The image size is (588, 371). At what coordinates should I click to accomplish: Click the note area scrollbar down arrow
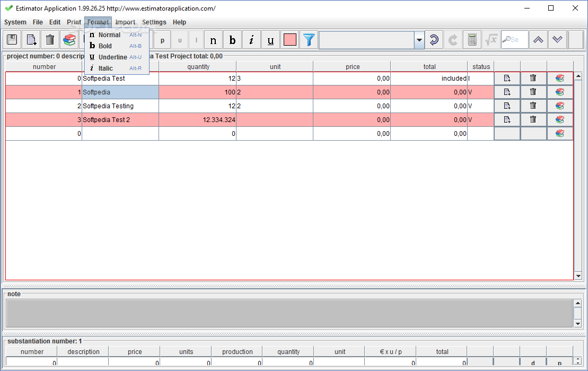click(x=578, y=323)
